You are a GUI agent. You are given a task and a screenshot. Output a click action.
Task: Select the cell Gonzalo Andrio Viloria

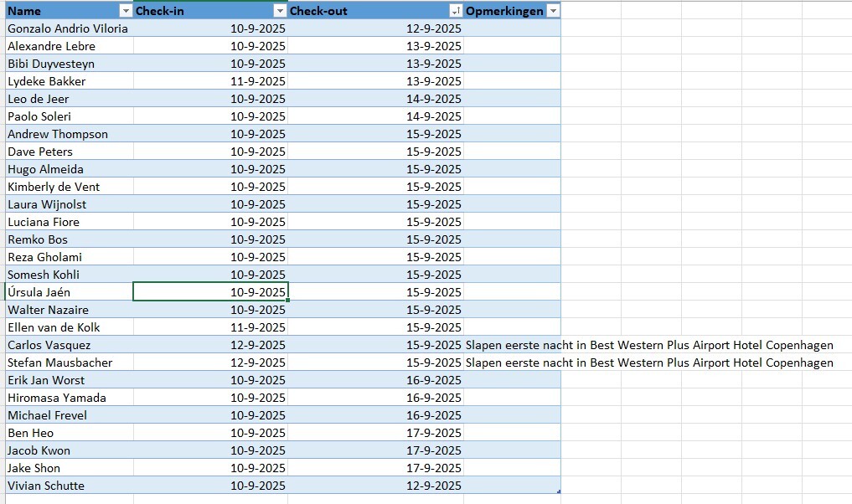tap(69, 28)
